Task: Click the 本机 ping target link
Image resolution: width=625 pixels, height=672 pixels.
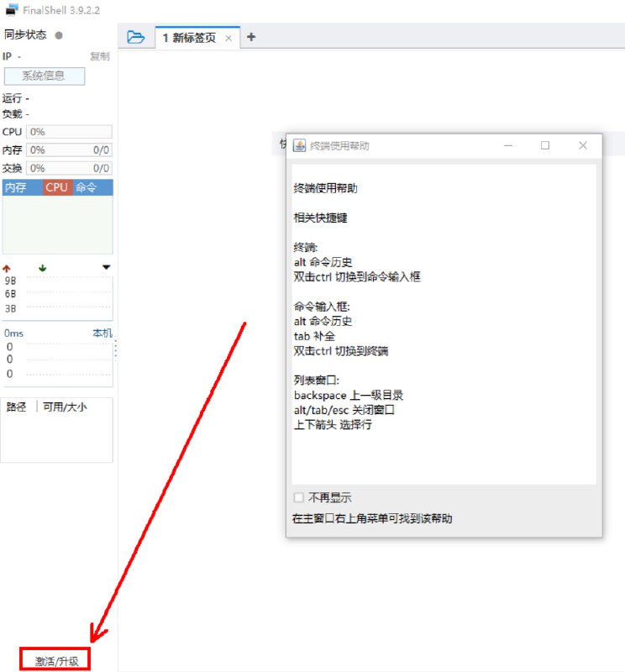Action: coord(102,333)
